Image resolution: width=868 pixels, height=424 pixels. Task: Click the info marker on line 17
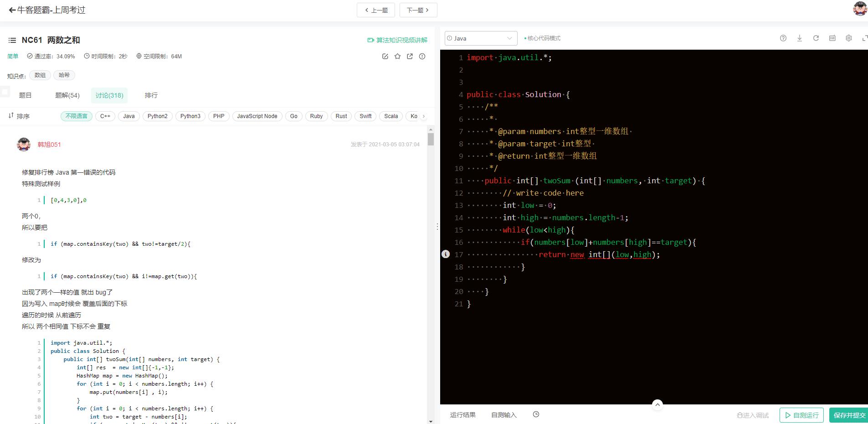pos(446,254)
